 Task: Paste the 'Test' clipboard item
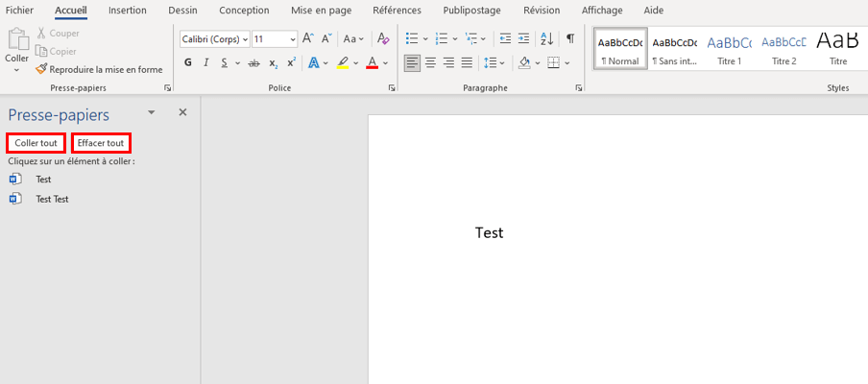(98, 180)
